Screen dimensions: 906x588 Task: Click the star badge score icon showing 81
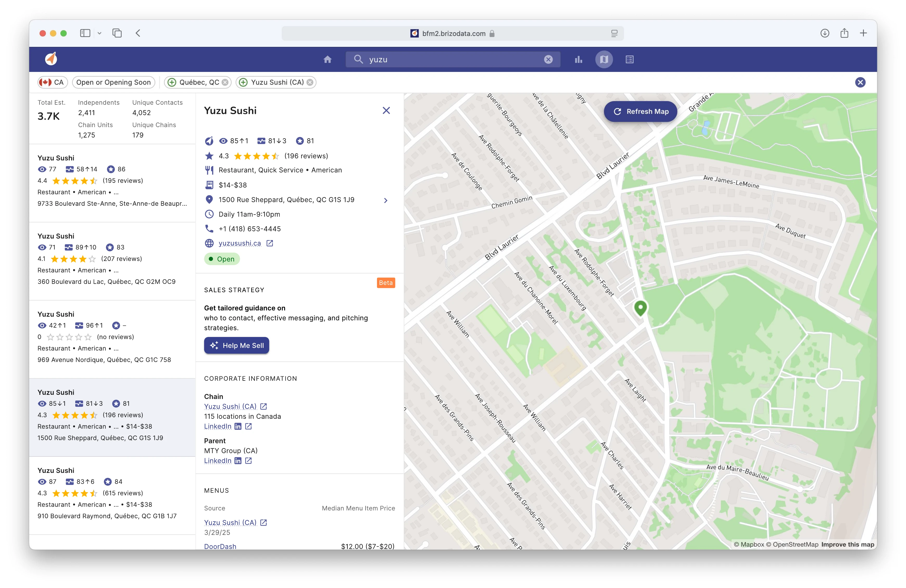click(x=300, y=141)
